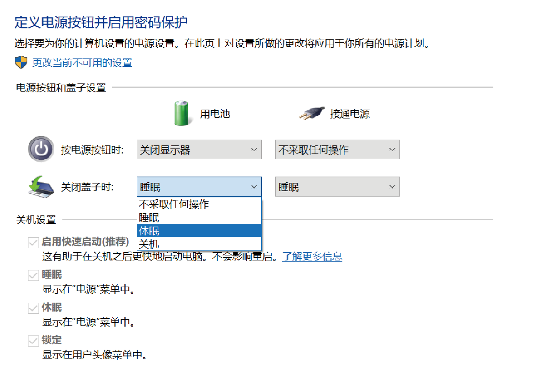Click the power plug icon

pos(312,113)
